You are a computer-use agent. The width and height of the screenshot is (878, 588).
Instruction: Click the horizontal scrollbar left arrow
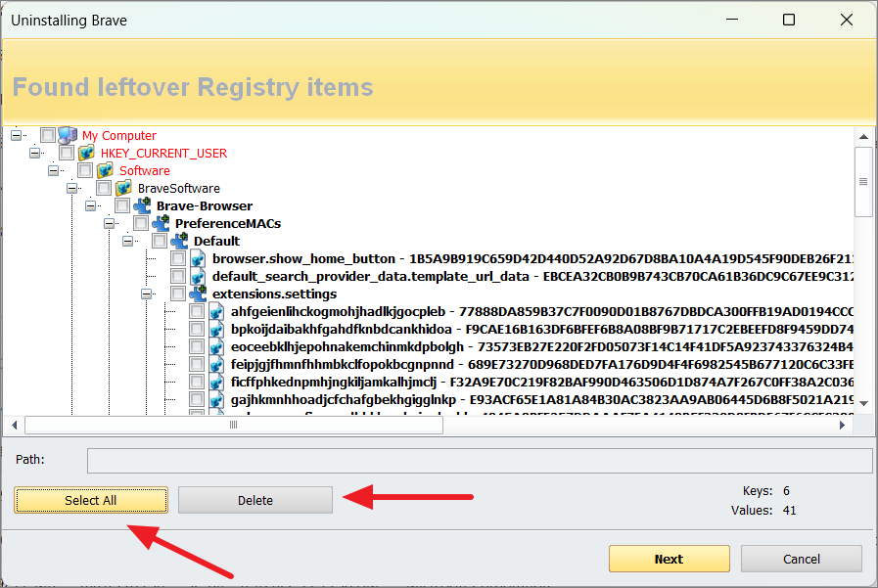click(14, 426)
